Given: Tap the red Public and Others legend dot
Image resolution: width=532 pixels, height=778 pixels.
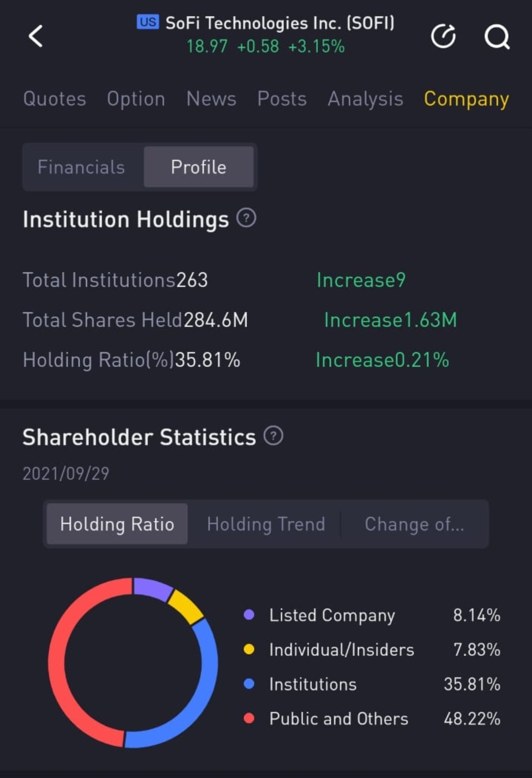Looking at the screenshot, I should point(249,718).
